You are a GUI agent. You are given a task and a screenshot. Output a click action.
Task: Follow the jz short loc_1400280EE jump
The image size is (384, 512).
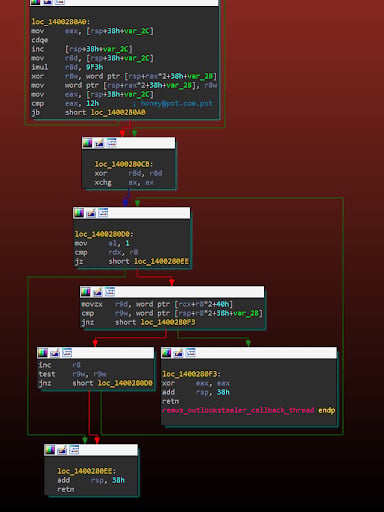pos(132,261)
